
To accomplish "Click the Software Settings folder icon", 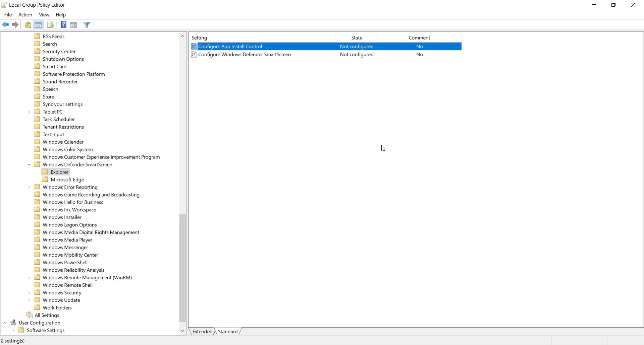I will click(x=21, y=330).
